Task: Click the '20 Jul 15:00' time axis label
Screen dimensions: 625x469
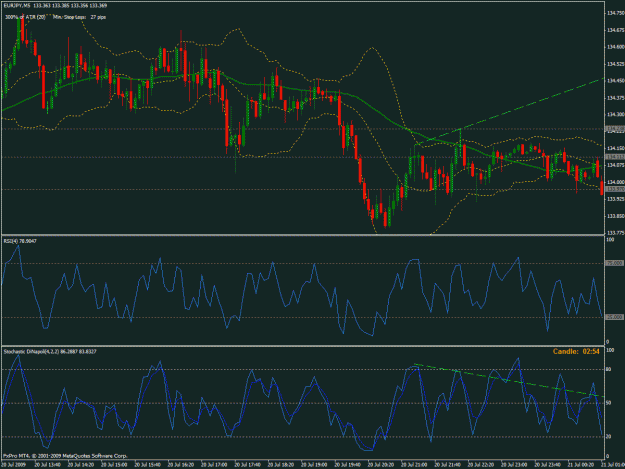Action: click(114, 465)
